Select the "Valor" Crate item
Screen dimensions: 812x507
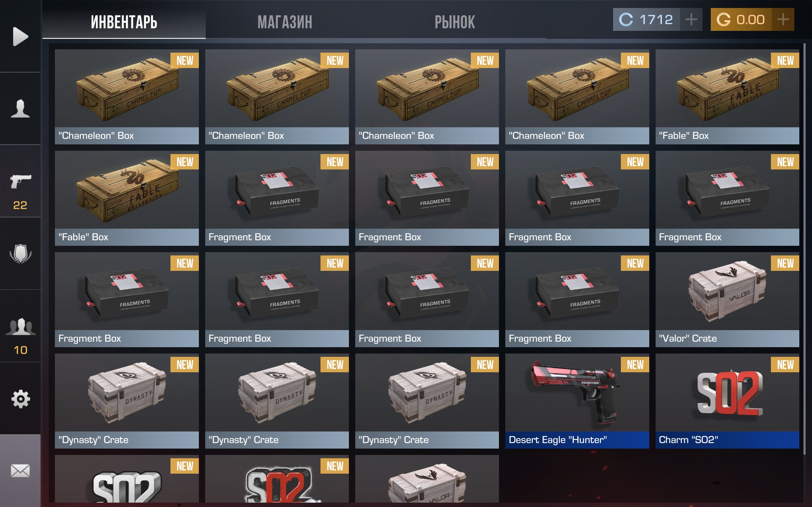point(727,300)
